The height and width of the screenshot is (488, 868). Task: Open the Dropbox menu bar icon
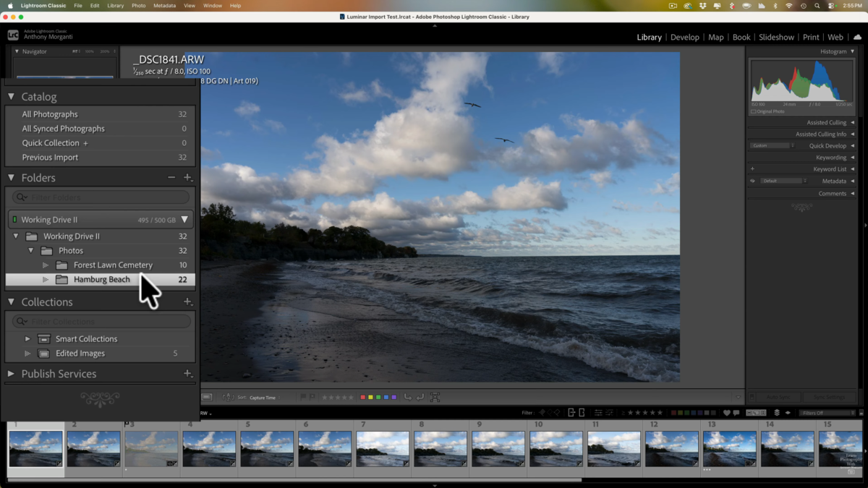pos(703,6)
